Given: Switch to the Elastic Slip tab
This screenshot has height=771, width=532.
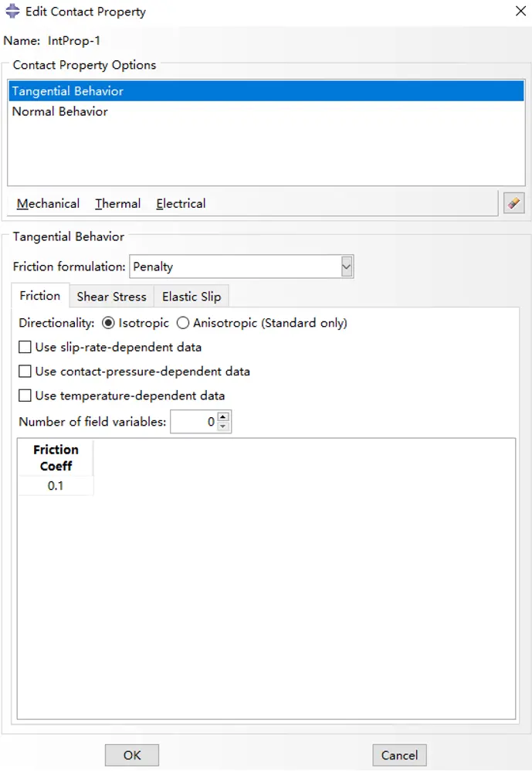Looking at the screenshot, I should 191,297.
